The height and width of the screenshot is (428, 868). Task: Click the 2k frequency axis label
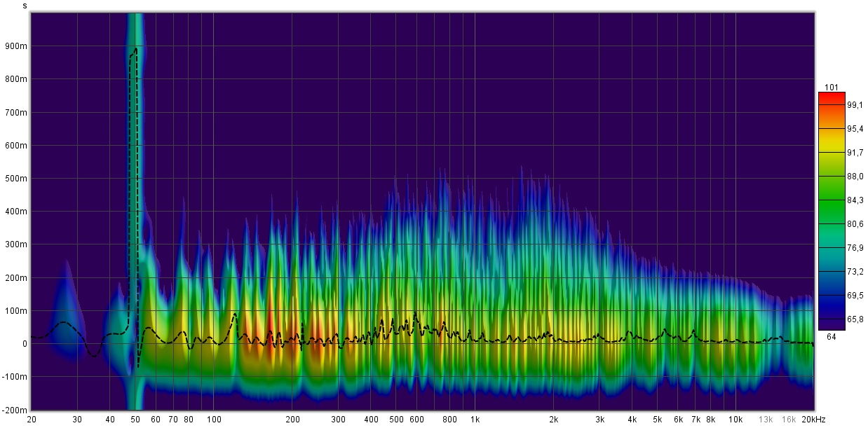tap(554, 420)
